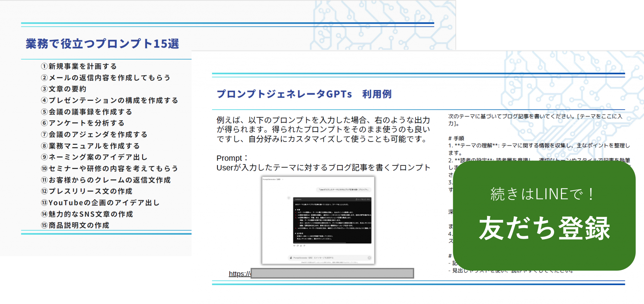Click the markdown label on the code block header

(298, 199)
